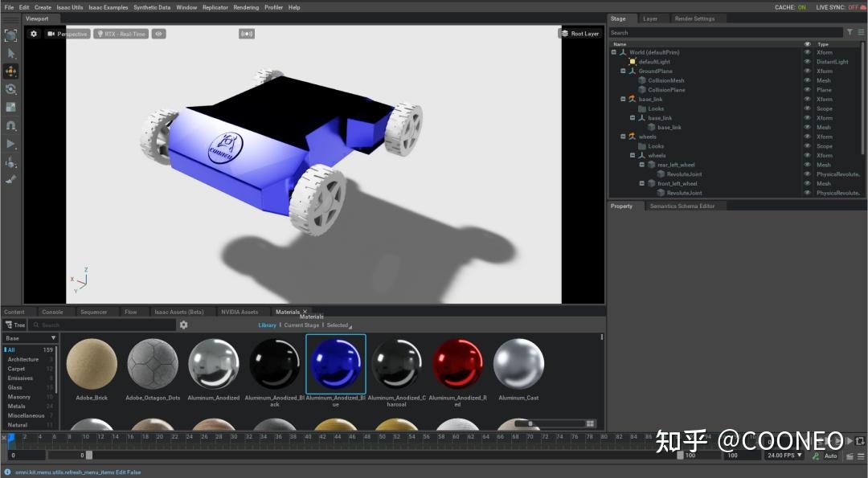Open the Isaac Examples menu

[108, 7]
